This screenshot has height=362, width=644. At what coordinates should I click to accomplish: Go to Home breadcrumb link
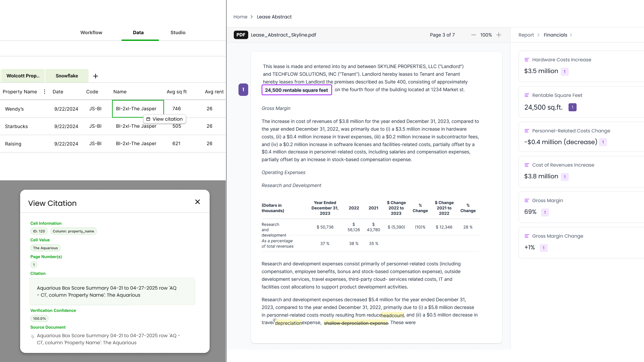[240, 17]
